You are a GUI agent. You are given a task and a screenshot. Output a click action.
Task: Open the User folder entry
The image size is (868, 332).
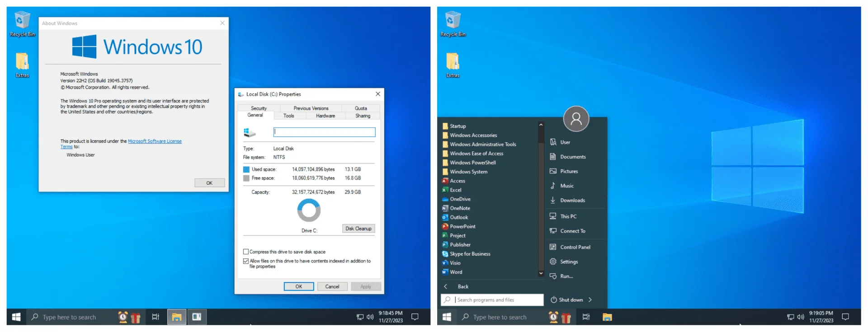(x=560, y=142)
